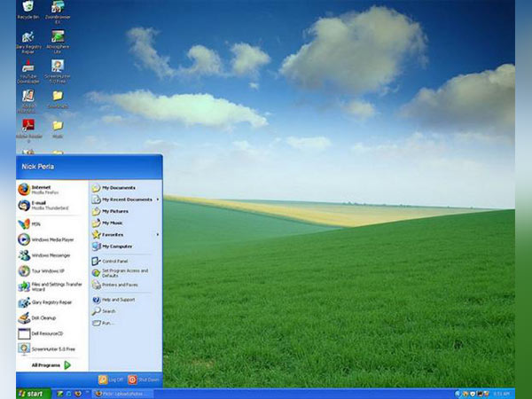532x399 pixels.
Task: Expand hidden system tray icons arrow
Action: (x=458, y=394)
